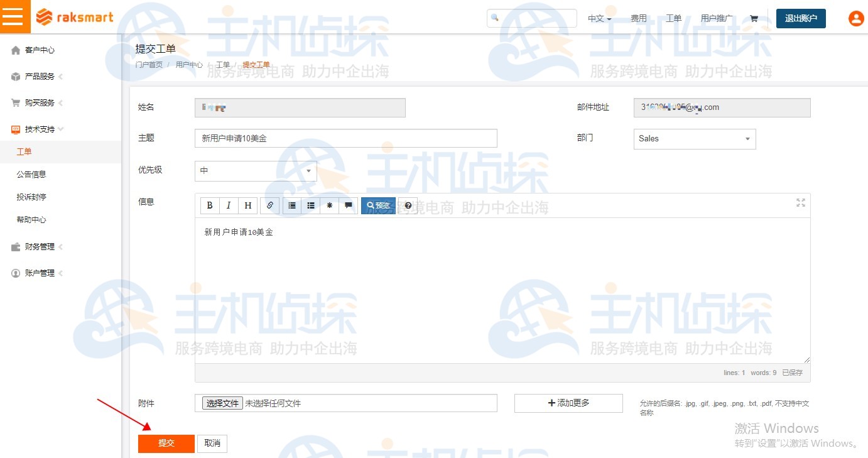
Task: Submit the ticket with the 提交 button
Action: 166,443
